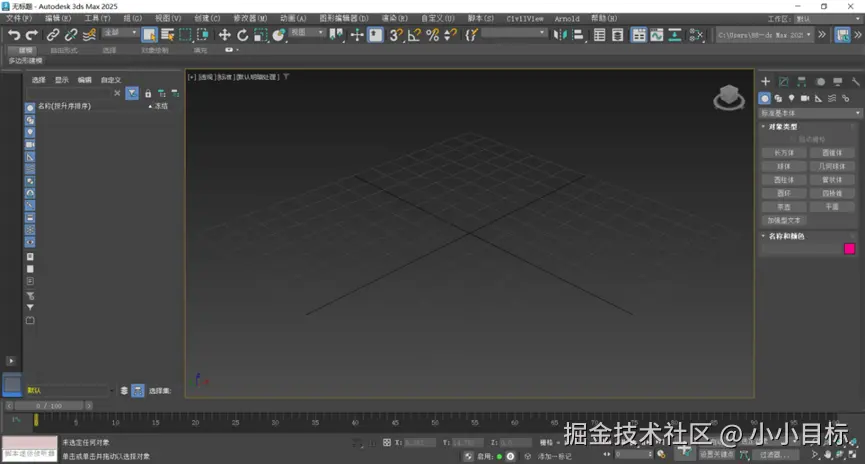Open the 标准基本体 primitives dropdown

[810, 113]
